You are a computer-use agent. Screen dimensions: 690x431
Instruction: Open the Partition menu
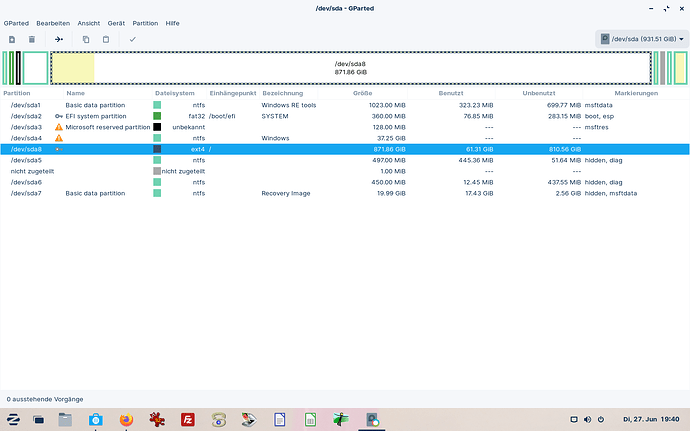(x=145, y=21)
